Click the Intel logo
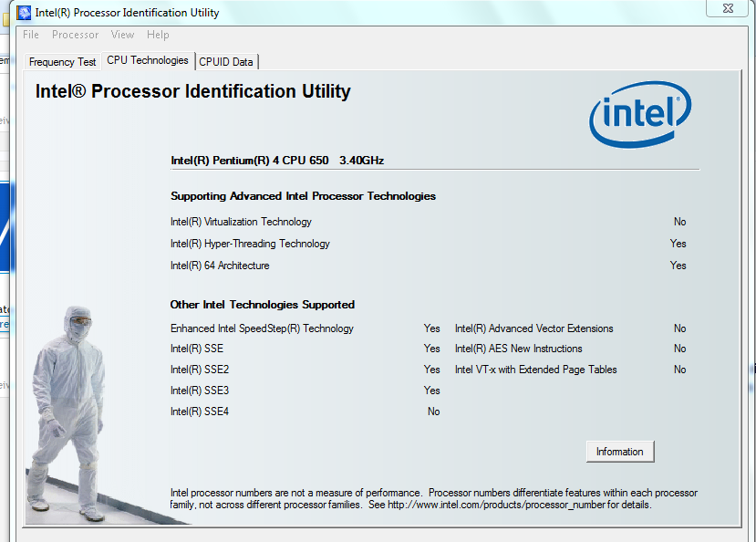756x542 pixels. coord(639,114)
